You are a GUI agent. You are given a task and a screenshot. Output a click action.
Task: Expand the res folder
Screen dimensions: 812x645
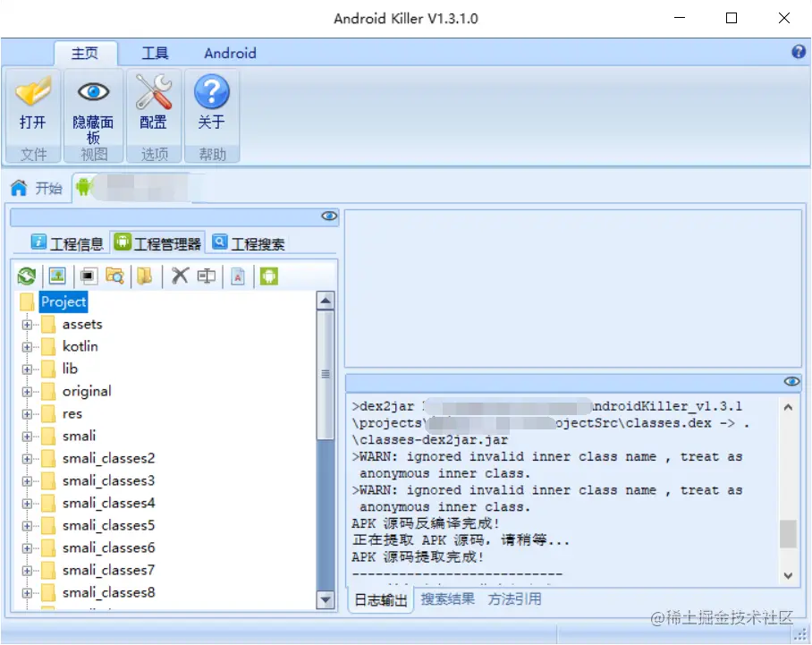[27, 414]
